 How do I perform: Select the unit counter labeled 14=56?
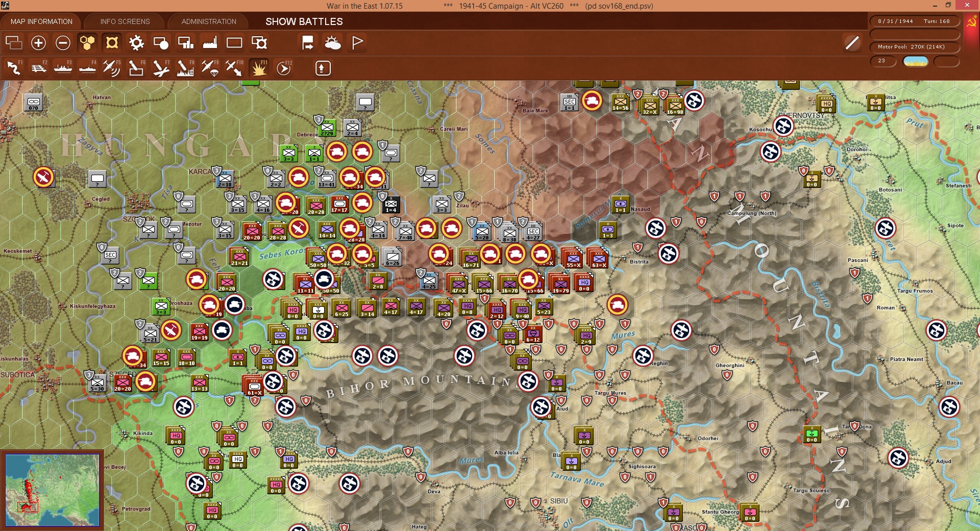pos(621,102)
